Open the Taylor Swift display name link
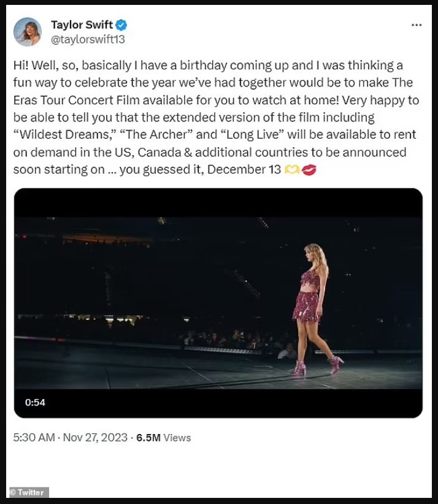Image resolution: width=438 pixels, height=504 pixels. coord(82,25)
